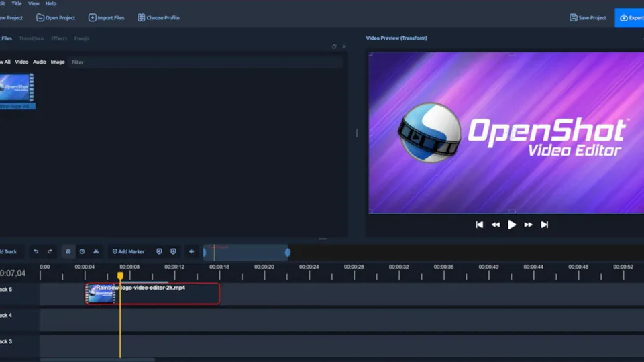Viewport: 644px width, 362px height.
Task: Undo the last timeline action
Action: pos(36,251)
